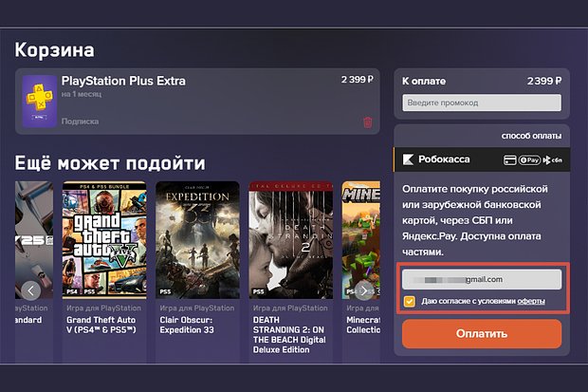Focus the promo code input field

click(x=482, y=103)
